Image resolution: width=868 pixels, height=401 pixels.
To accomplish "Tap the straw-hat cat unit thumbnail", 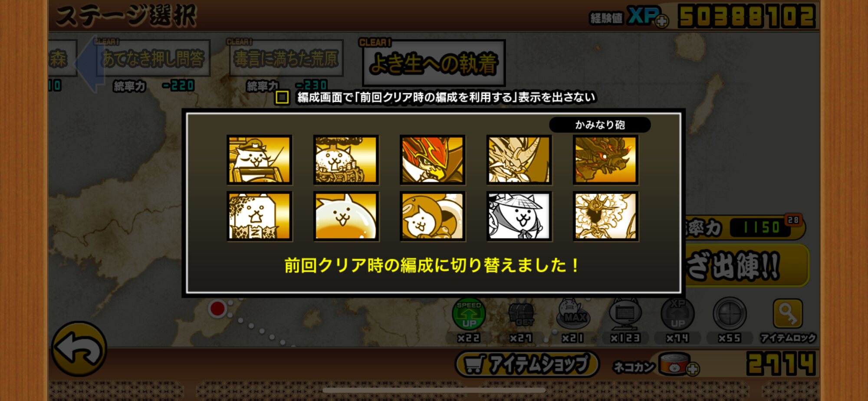I will pyautogui.click(x=519, y=216).
